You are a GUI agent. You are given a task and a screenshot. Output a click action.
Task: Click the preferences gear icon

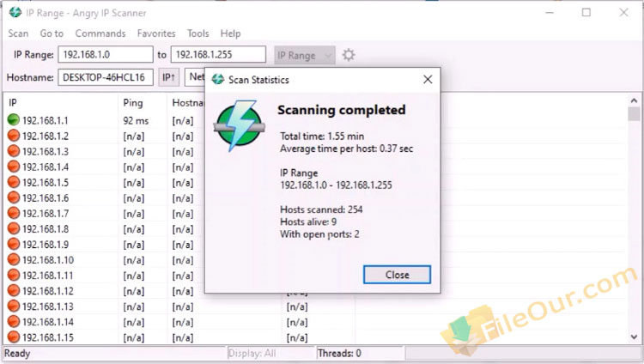349,55
